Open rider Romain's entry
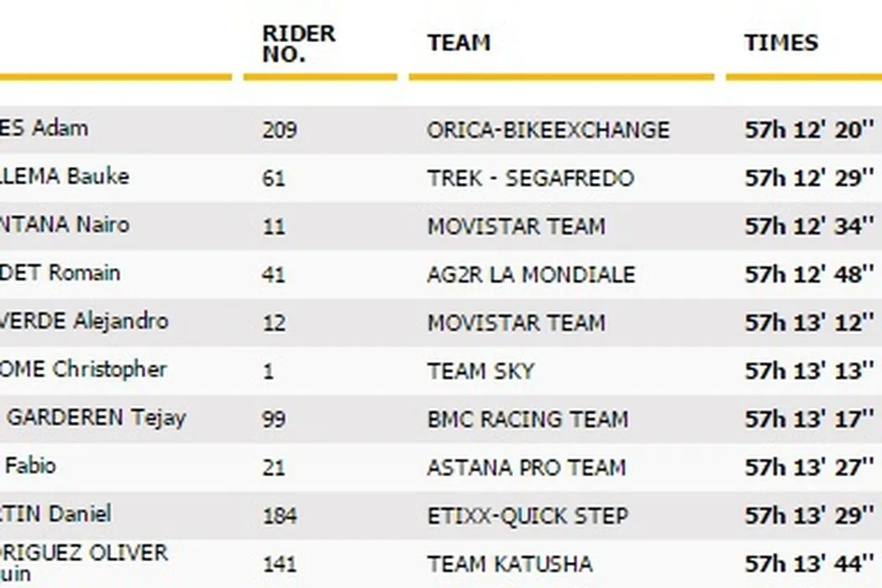The image size is (882, 588). pyautogui.click(x=60, y=273)
